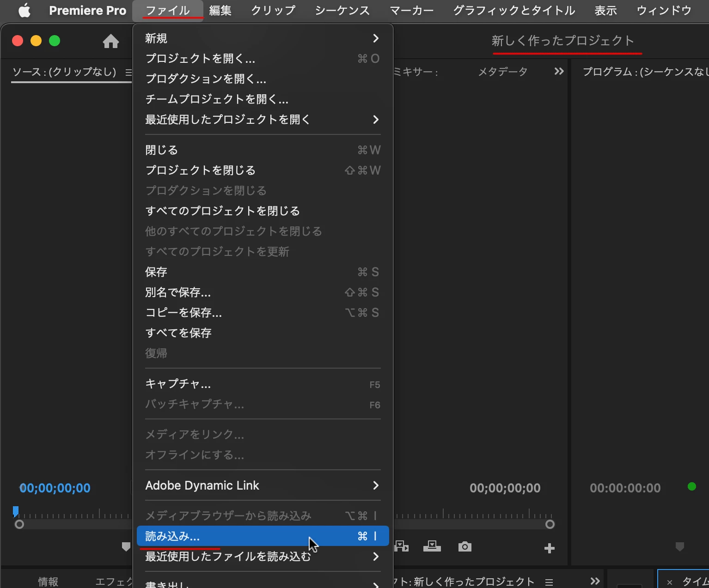Show overflow panels in project panel row

click(x=595, y=581)
